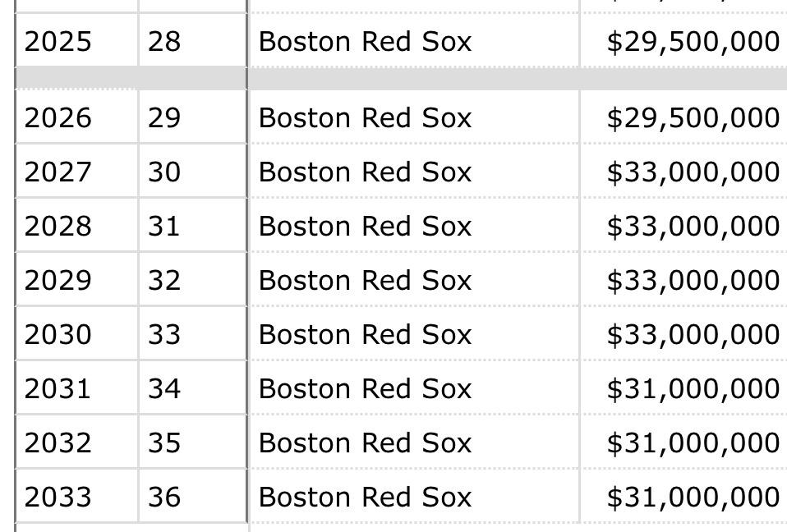Select $31,000,000 salary for 2033
This screenshot has width=787, height=532.
coord(693,498)
